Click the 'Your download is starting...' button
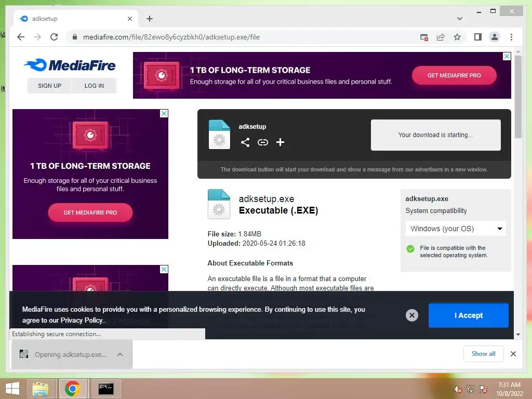Screen dimensions: 532x399 tap(436, 135)
